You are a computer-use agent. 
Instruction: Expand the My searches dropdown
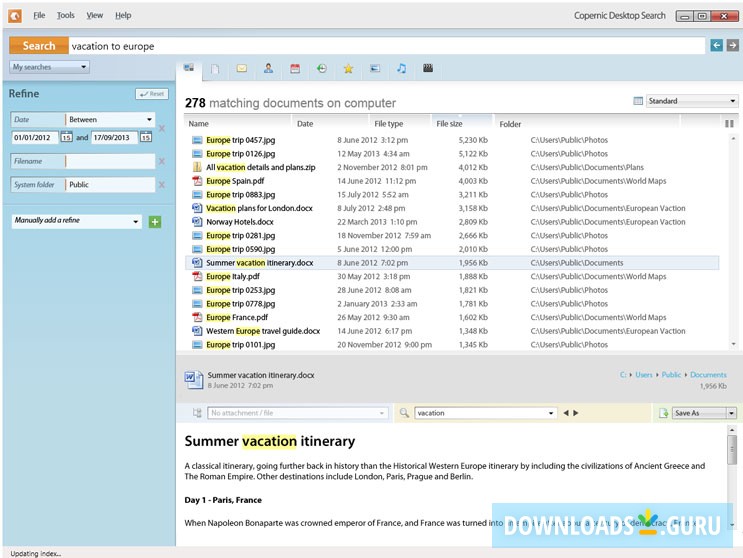(x=49, y=67)
